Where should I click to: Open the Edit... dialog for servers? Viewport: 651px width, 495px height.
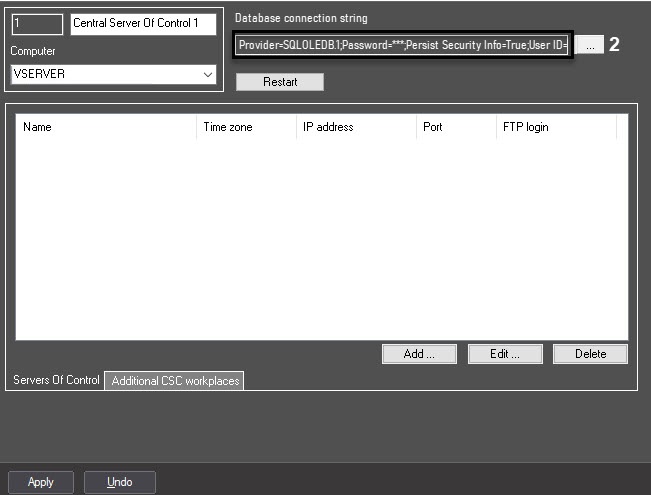[x=505, y=354]
